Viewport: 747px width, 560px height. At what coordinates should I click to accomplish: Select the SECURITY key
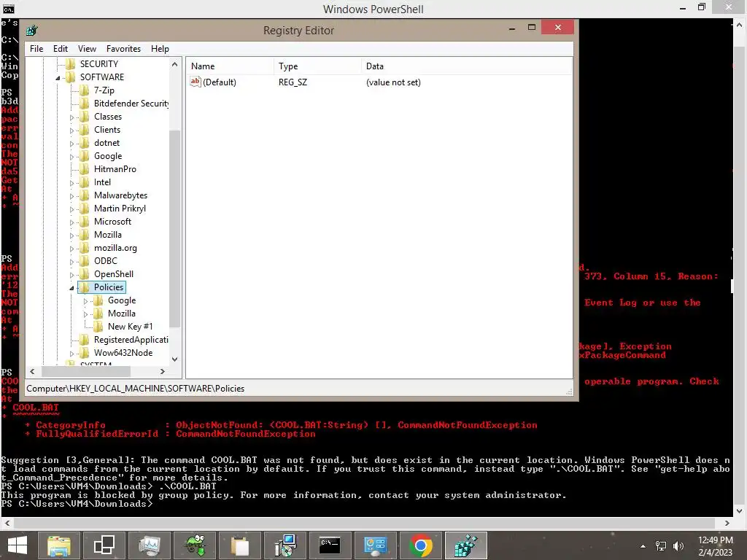[99, 64]
